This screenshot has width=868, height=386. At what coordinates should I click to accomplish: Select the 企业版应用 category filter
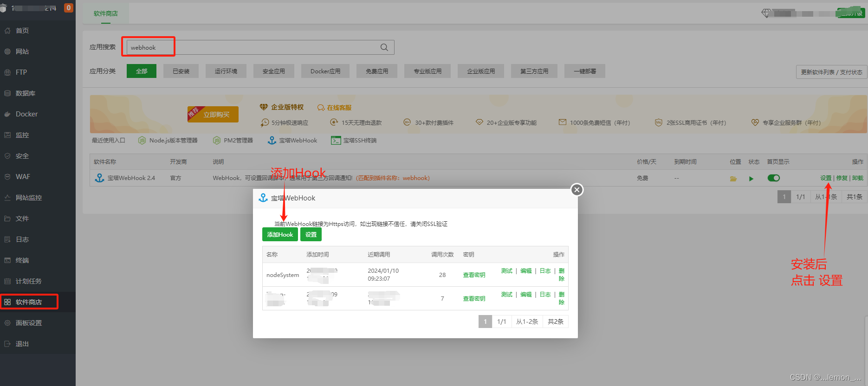point(481,71)
